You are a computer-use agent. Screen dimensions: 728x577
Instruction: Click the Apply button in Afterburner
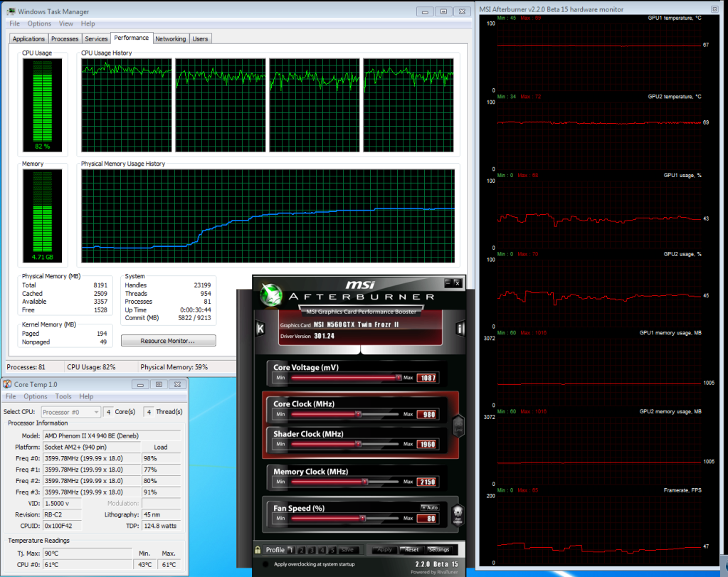[384, 550]
